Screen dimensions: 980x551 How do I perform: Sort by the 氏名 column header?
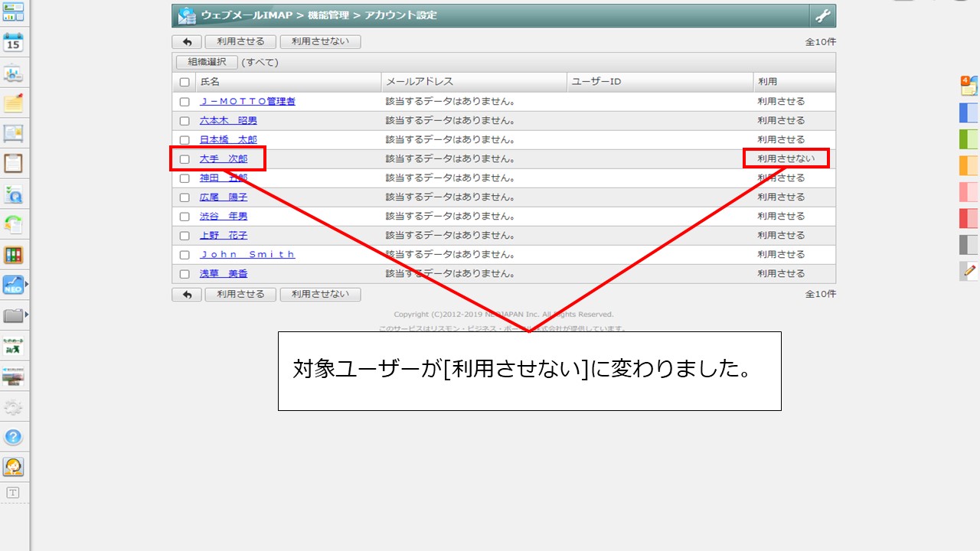point(210,82)
